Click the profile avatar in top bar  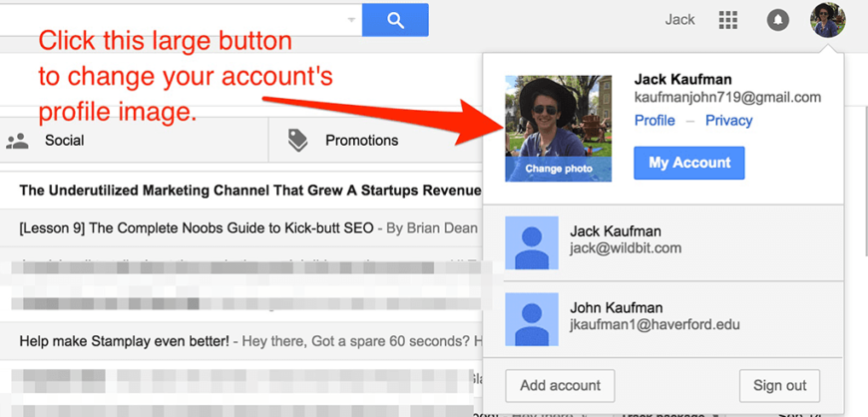[x=828, y=20]
